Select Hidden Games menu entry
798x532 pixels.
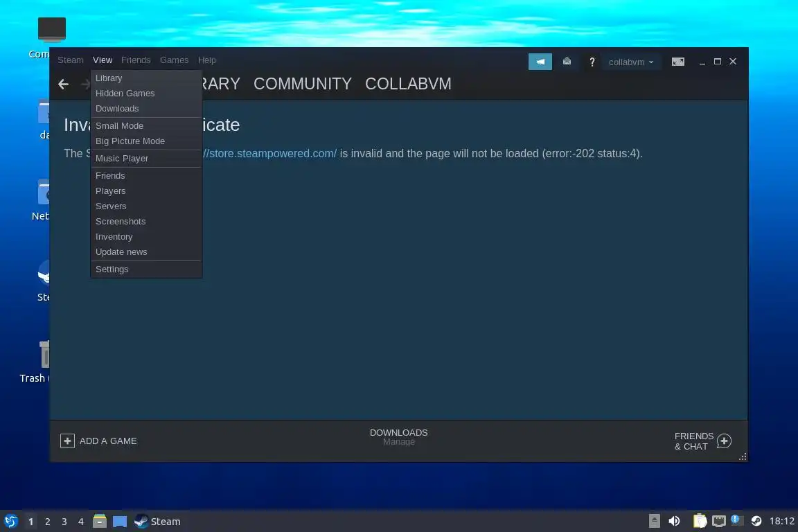[146, 93]
